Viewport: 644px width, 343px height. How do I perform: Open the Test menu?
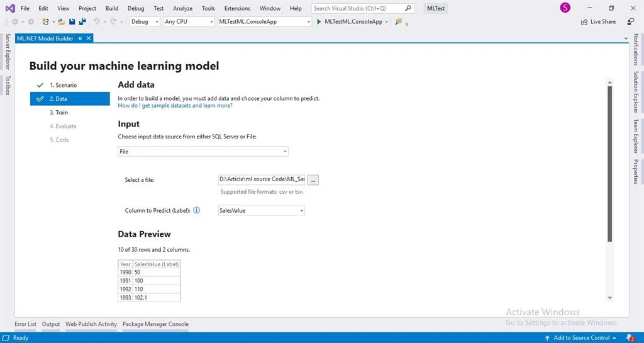click(158, 8)
